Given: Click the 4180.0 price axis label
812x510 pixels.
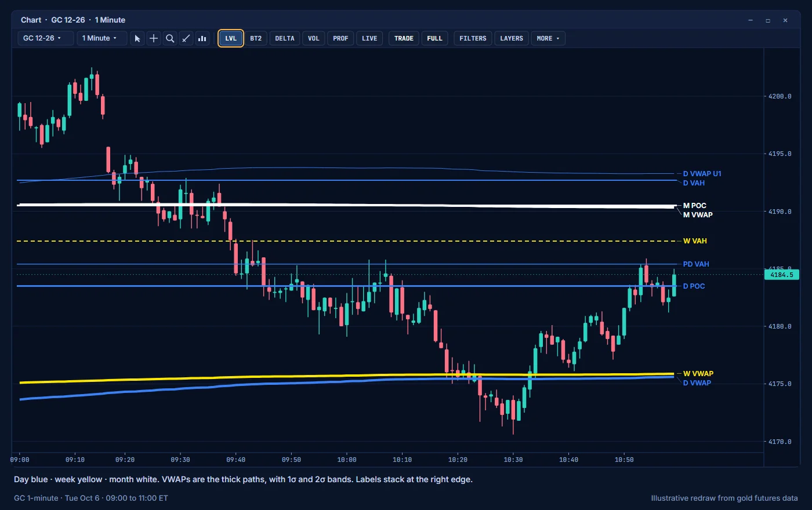Looking at the screenshot, I should tap(780, 326).
